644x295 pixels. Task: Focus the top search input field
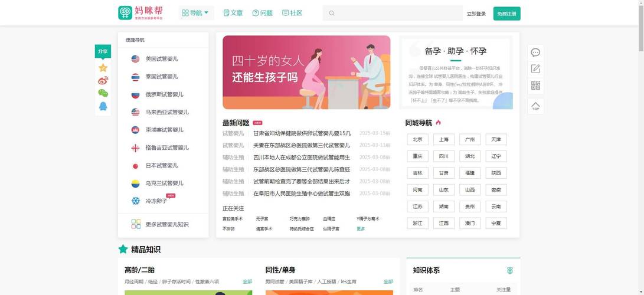tap(393, 13)
